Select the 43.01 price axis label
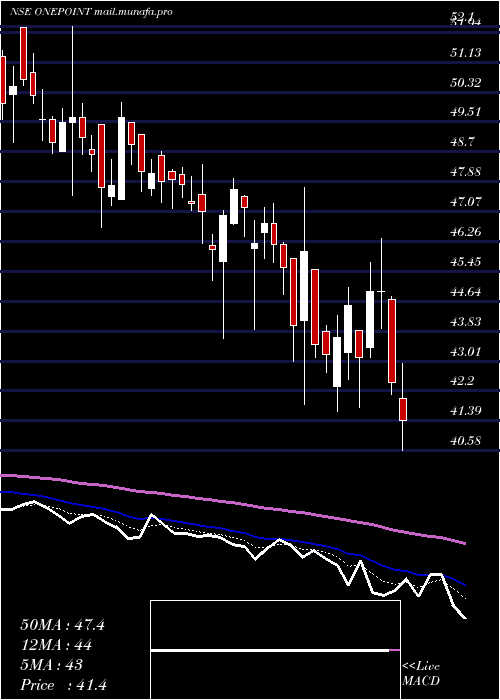This screenshot has width=500, height=700. (466, 352)
